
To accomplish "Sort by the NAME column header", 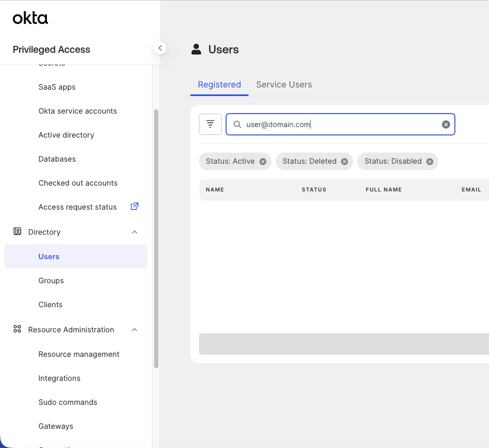I will (x=215, y=190).
